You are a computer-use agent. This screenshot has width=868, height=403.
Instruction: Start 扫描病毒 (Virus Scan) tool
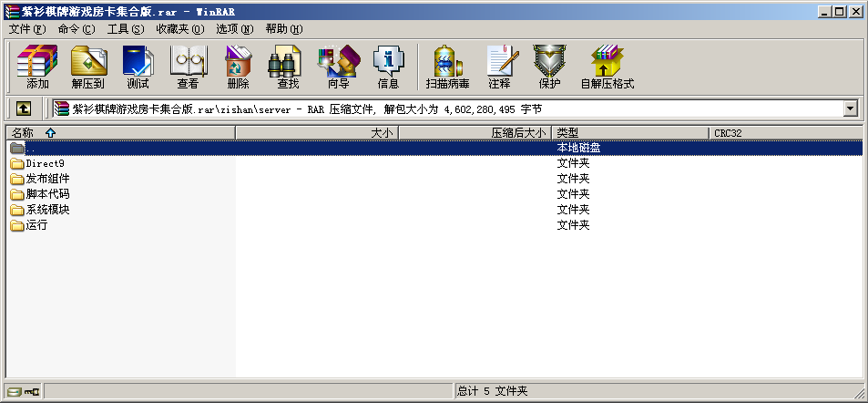click(447, 67)
